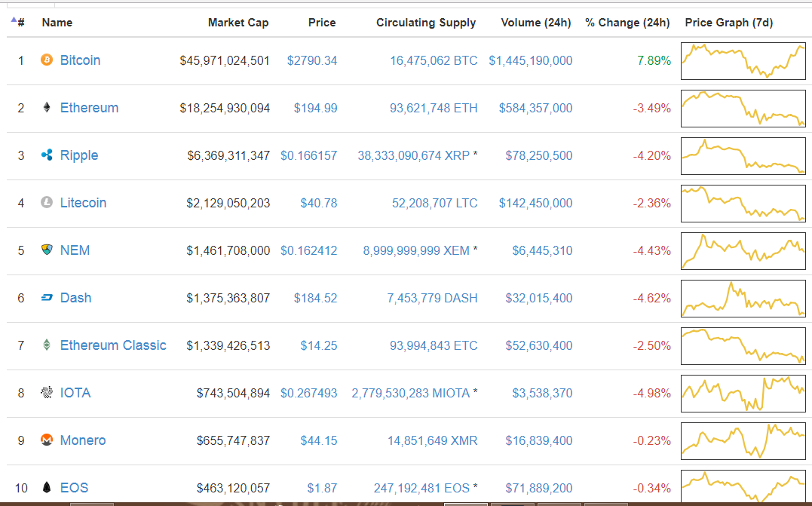The image size is (812, 506).
Task: Open Ethereum volume $584,357,000 link
Action: coord(535,108)
